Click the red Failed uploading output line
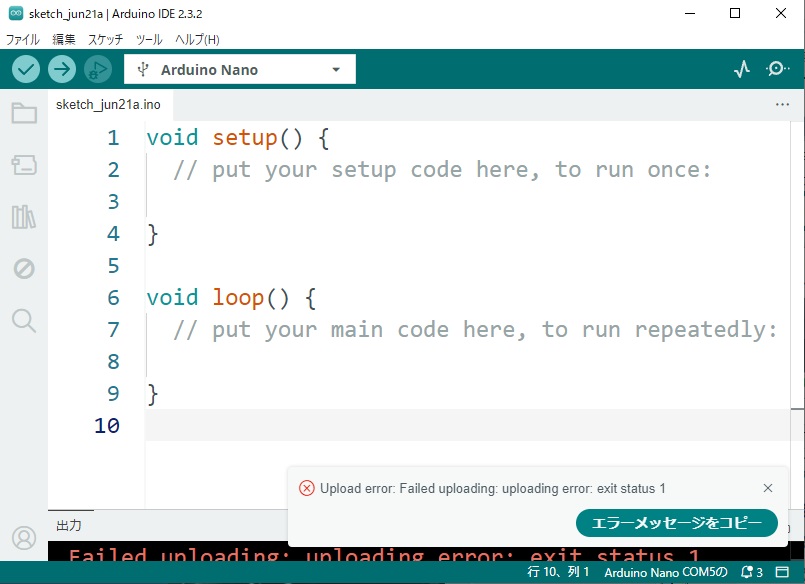 pos(384,555)
